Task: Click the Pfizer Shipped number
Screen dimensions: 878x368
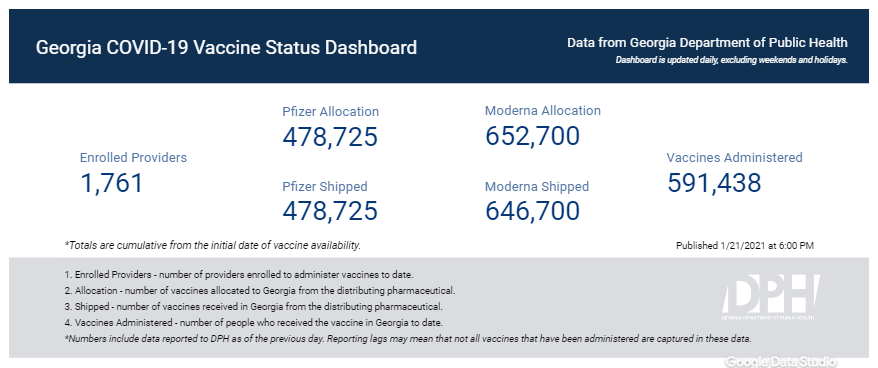Action: click(x=330, y=211)
